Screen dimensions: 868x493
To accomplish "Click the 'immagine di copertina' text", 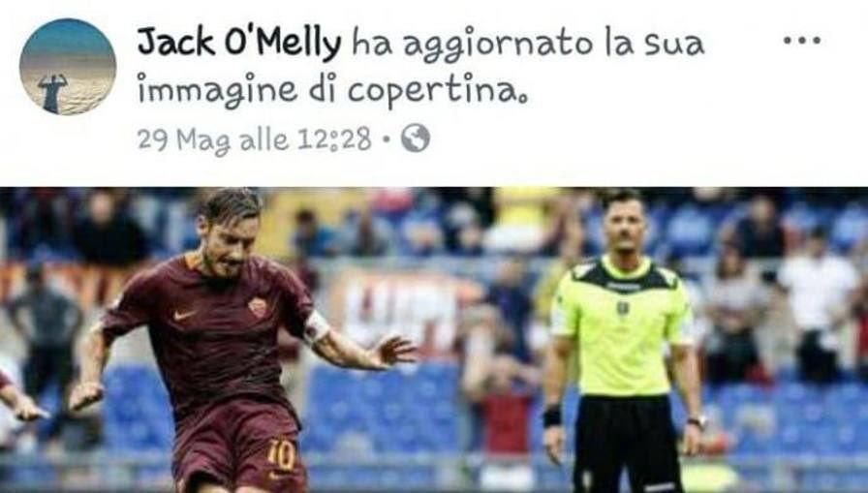I will pyautogui.click(x=332, y=91).
